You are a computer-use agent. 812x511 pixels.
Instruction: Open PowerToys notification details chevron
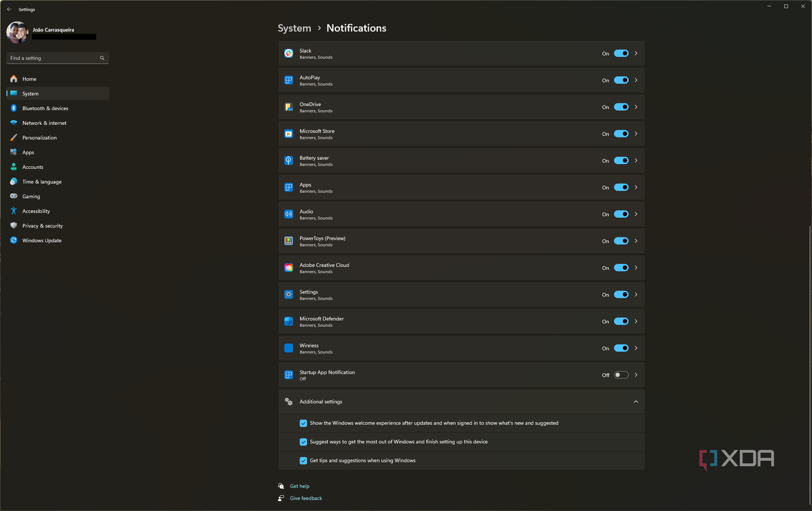pyautogui.click(x=636, y=241)
